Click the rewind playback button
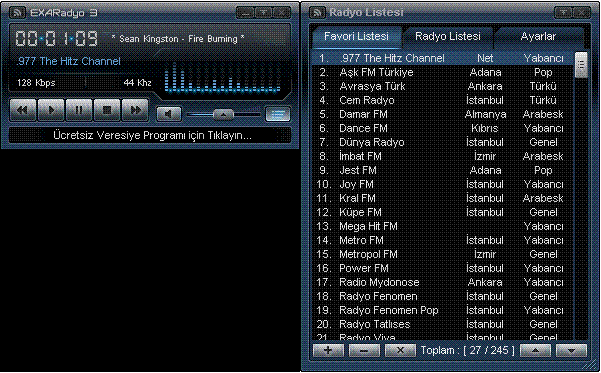The image size is (601, 373). pyautogui.click(x=23, y=110)
